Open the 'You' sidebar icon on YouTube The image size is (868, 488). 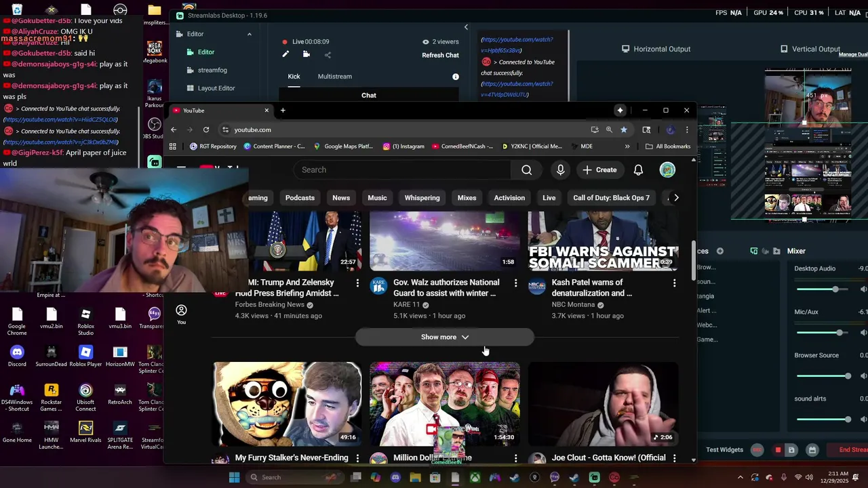tap(181, 314)
